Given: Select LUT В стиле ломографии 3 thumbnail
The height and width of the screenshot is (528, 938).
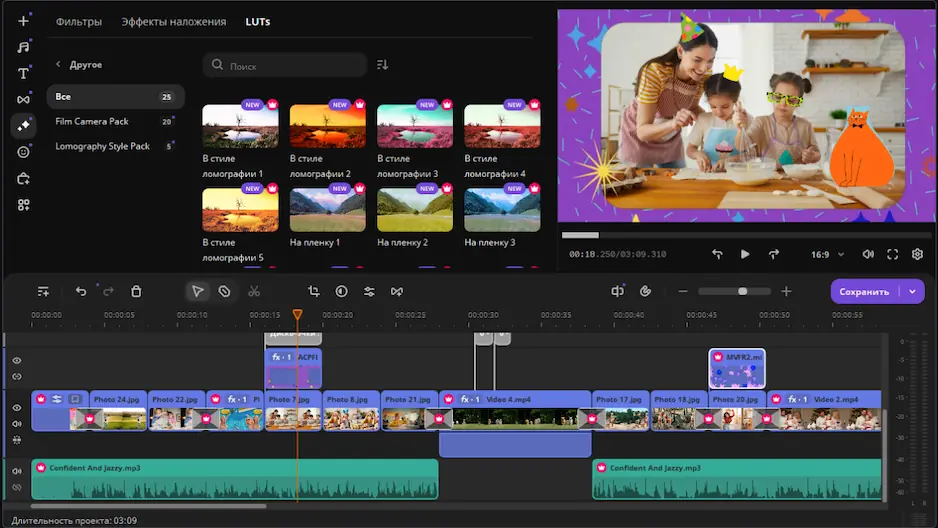Looking at the screenshot, I should (x=415, y=126).
